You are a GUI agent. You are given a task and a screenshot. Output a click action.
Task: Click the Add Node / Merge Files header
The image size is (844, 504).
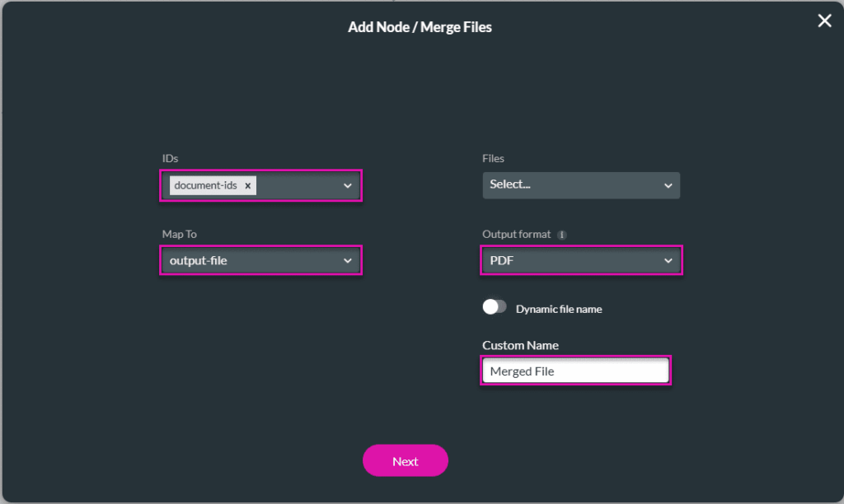click(420, 26)
